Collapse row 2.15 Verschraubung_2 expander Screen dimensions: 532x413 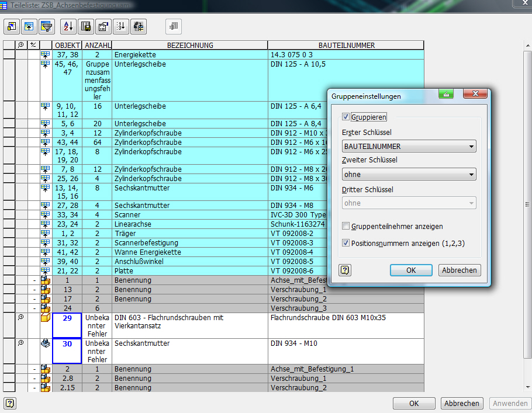(x=34, y=388)
